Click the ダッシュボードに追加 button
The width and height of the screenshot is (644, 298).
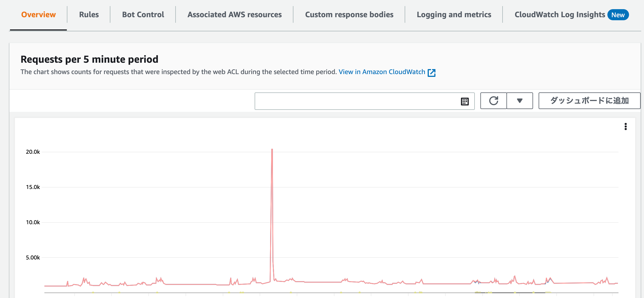[x=589, y=101]
